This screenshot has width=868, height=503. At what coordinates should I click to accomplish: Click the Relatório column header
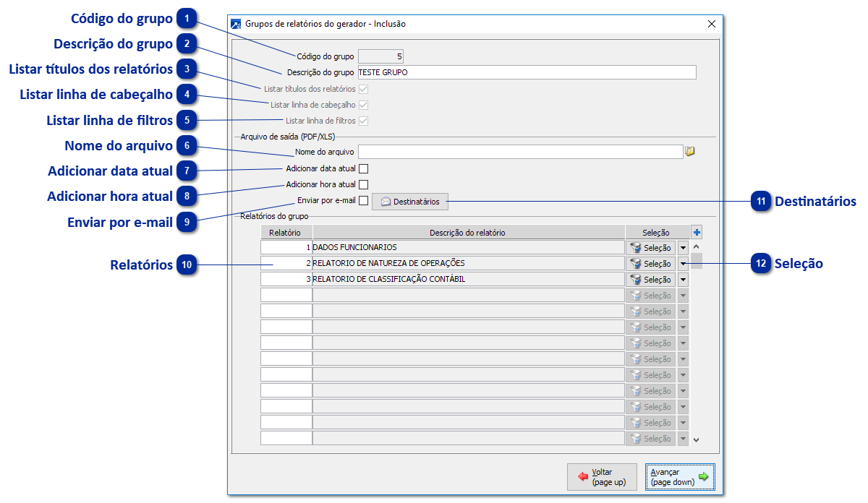click(x=286, y=233)
